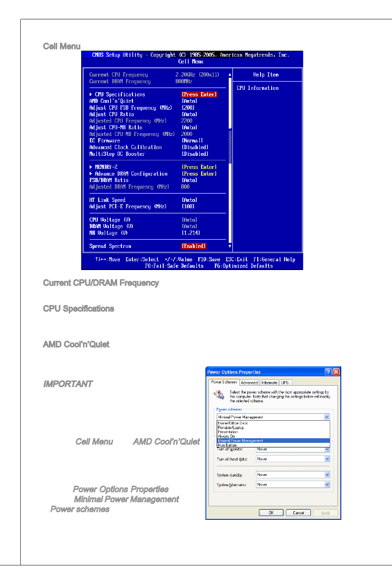This screenshot has height=588, width=392.
Task: Switch to the UPS tab
Action: pos(286,382)
